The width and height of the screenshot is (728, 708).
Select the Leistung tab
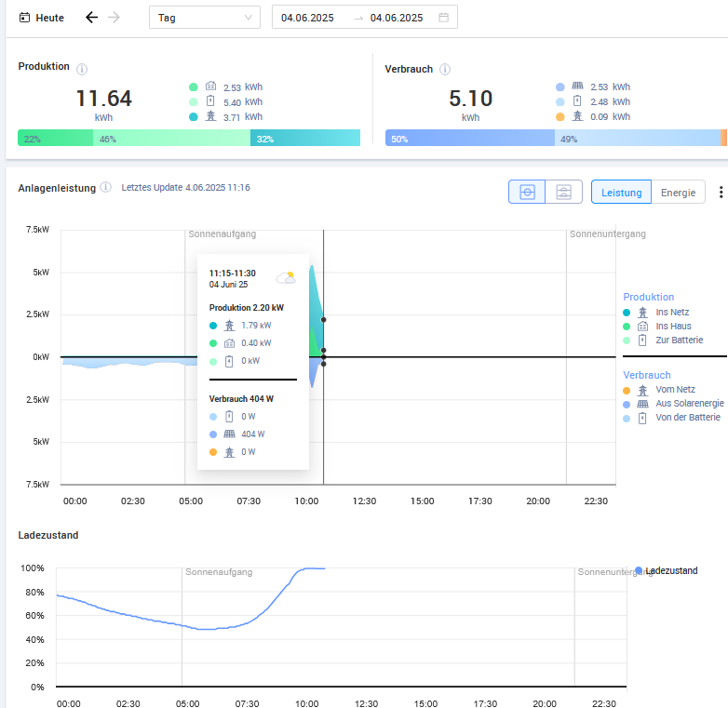point(621,193)
